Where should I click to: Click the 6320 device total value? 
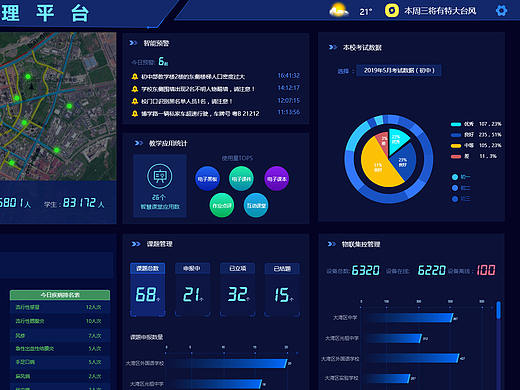click(366, 270)
